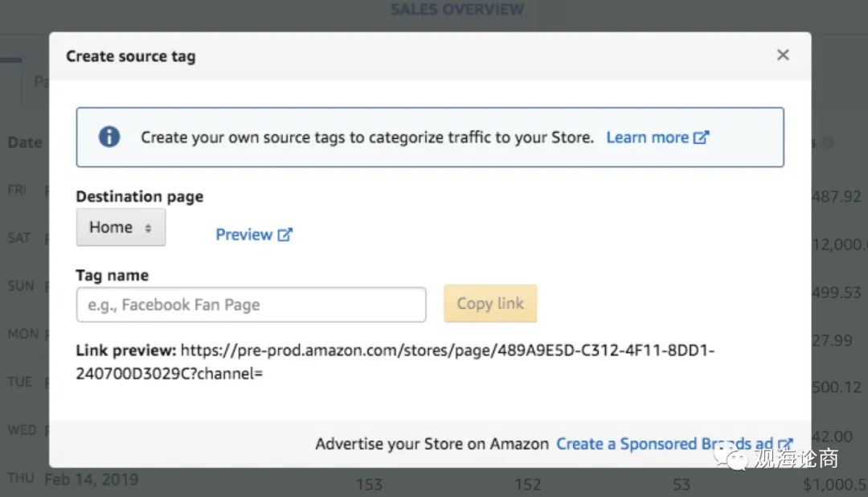Click the Tag name label
868x497 pixels.
[112, 276]
